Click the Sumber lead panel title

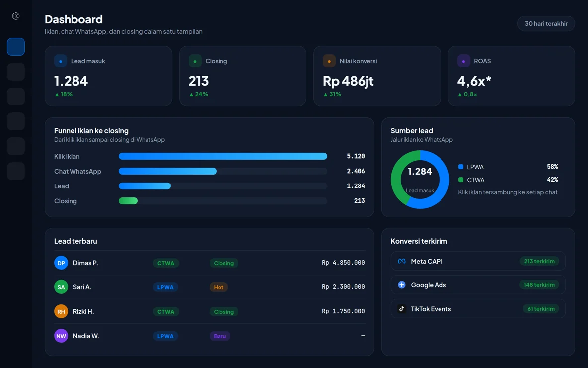(412, 131)
